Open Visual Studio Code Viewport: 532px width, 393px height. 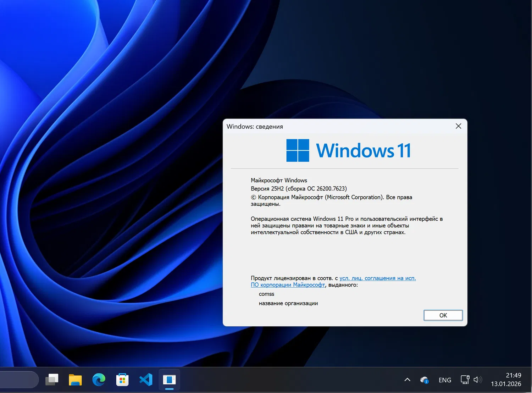click(x=146, y=380)
